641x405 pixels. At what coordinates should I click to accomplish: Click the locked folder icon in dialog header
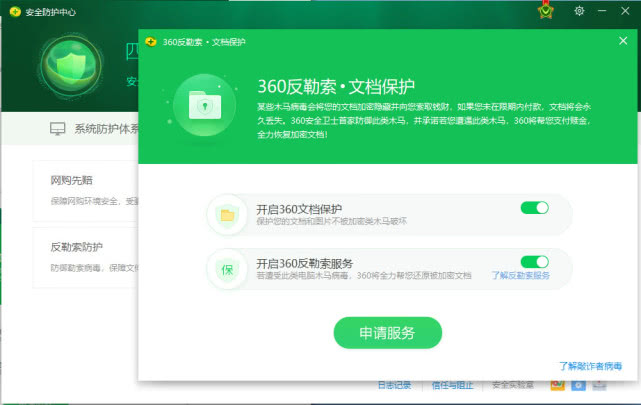click(205, 105)
